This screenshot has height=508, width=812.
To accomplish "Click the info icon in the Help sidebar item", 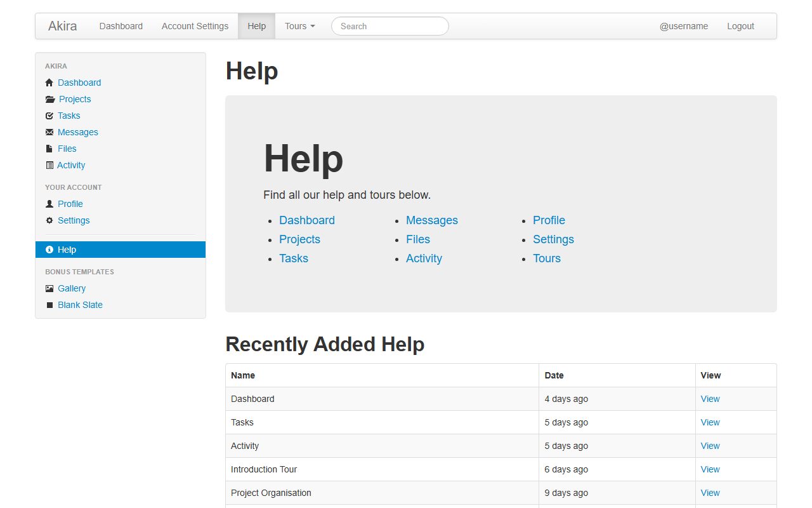I will [49, 250].
